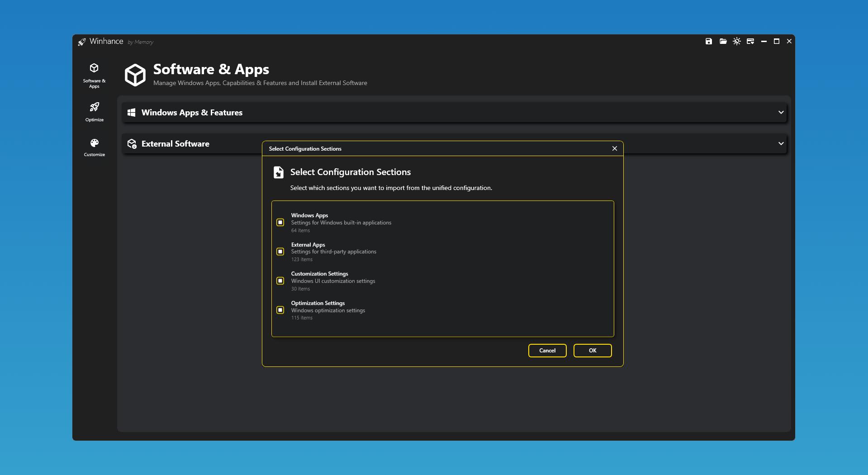Expand the External Software chevron
Screen dimensions: 868x475
coord(781,143)
